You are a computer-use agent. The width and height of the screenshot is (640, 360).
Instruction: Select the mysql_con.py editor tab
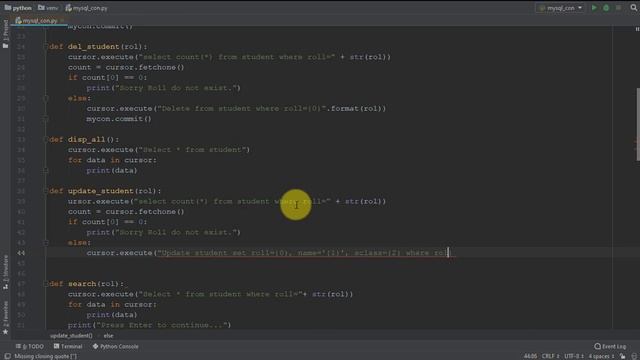pyautogui.click(x=39, y=20)
